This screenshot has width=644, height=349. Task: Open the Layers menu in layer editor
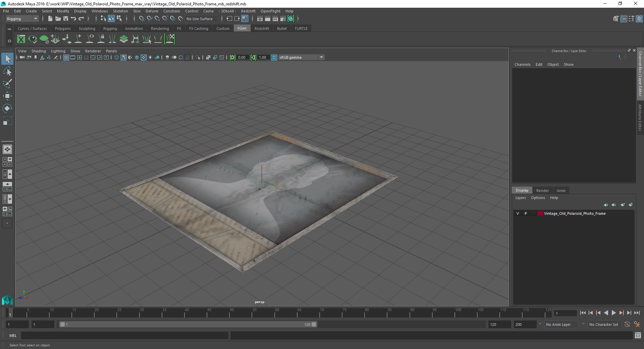click(521, 198)
